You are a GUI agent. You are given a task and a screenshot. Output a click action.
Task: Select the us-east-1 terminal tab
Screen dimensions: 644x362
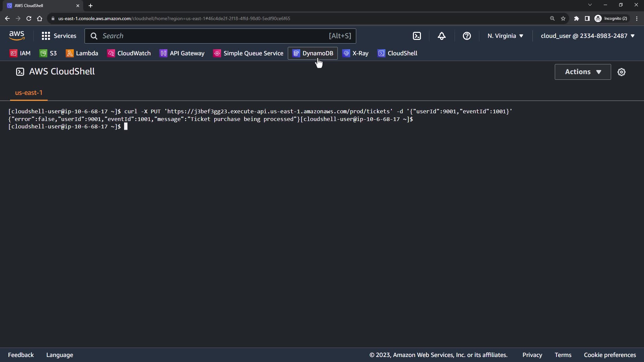pos(29,93)
